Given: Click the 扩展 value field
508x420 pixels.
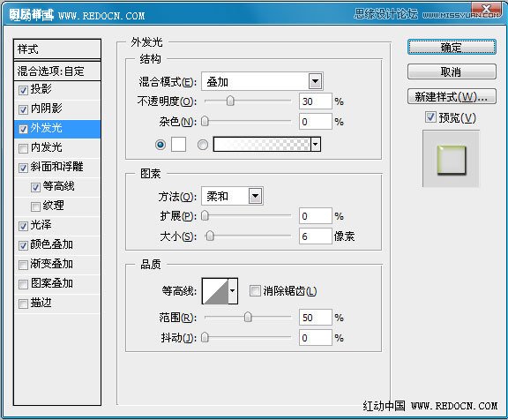Looking at the screenshot, I should tap(316, 216).
